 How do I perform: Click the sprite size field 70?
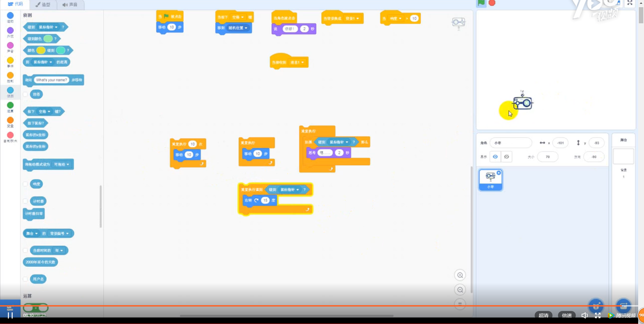point(548,157)
